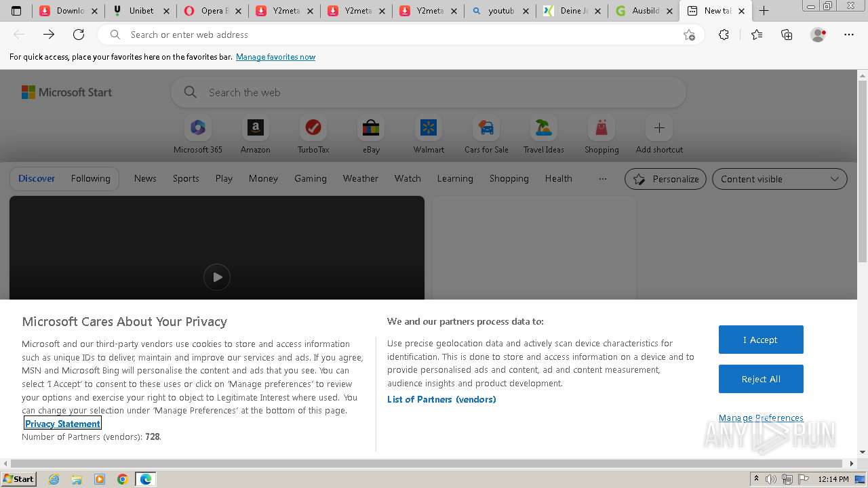Screen dimensions: 868x488
Task: Open the user profile avatar
Action: [818, 35]
